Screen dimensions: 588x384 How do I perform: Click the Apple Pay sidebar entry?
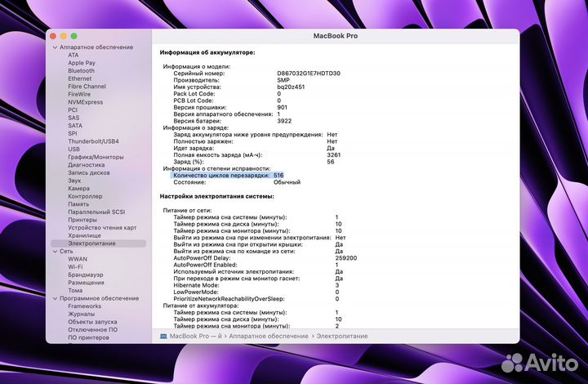(82, 63)
